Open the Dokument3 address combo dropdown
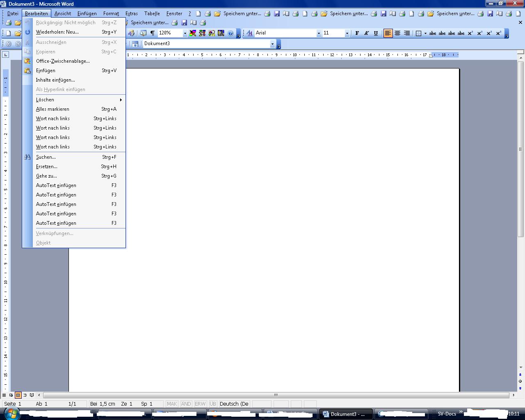 272,43
